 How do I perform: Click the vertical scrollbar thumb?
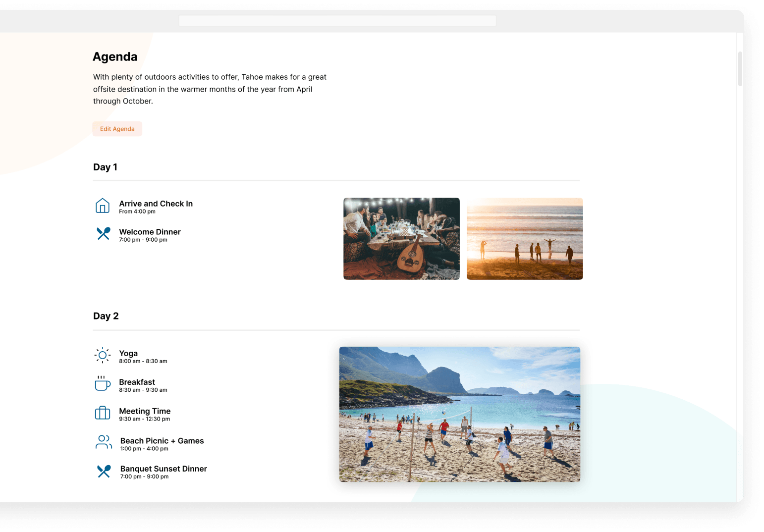click(x=740, y=69)
